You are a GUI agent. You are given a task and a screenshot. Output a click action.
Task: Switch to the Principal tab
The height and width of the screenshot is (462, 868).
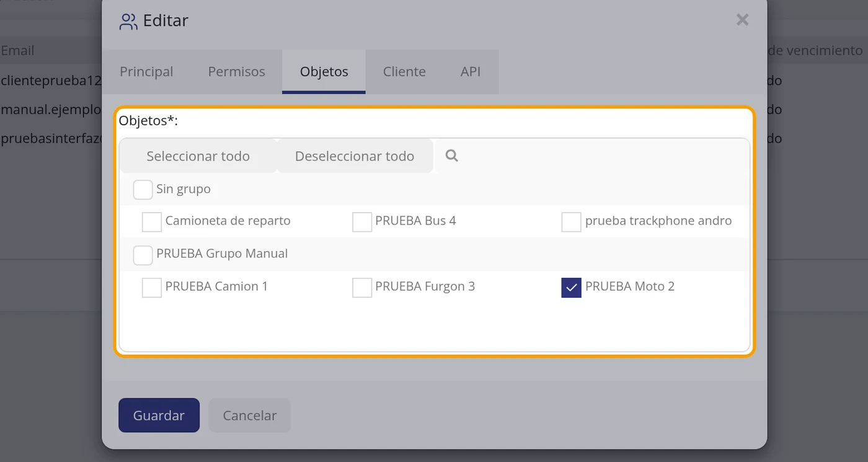146,71
